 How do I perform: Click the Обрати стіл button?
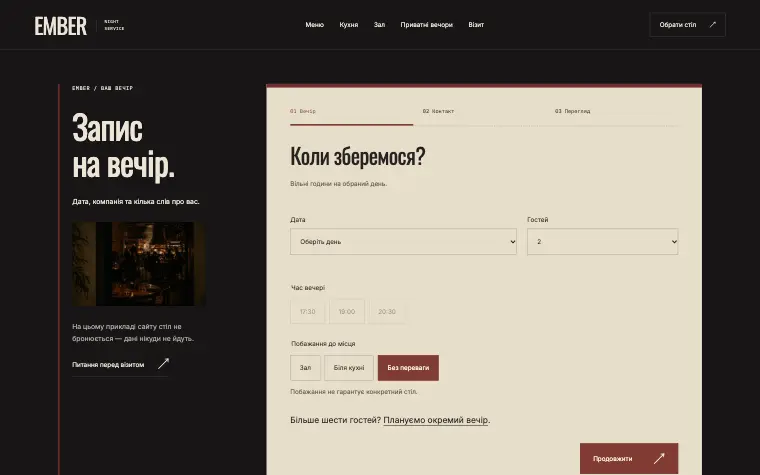(x=687, y=25)
